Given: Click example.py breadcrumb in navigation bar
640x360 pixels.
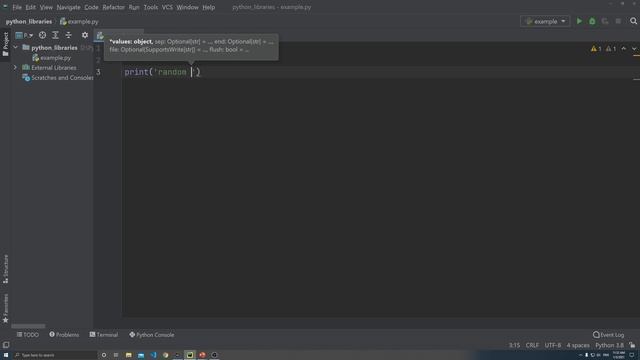Looking at the screenshot, I should 79,22.
